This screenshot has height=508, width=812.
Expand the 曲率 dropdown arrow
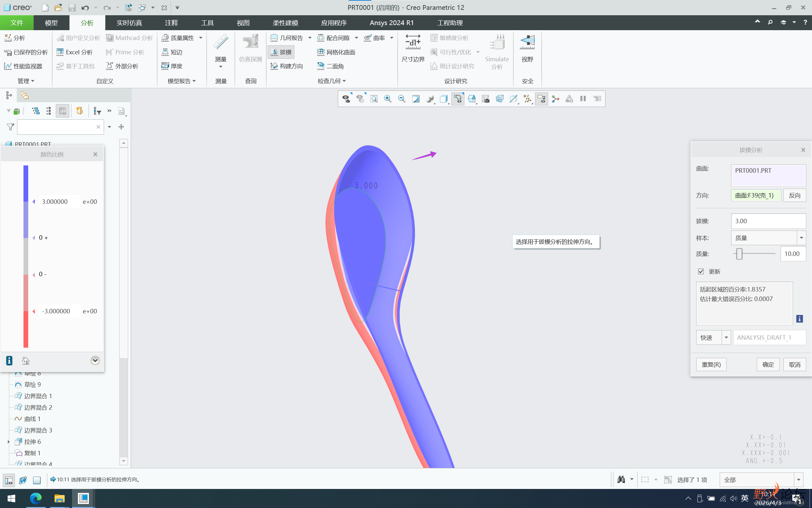point(392,38)
